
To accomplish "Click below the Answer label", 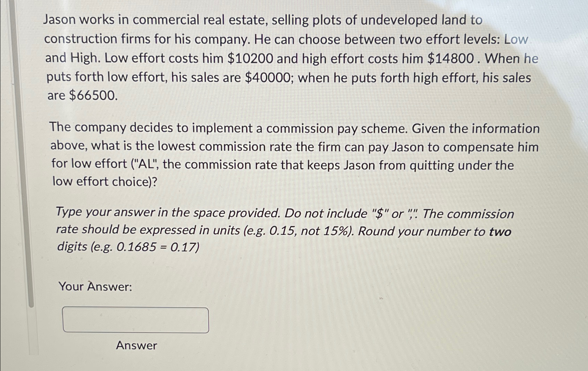I will click(136, 359).
